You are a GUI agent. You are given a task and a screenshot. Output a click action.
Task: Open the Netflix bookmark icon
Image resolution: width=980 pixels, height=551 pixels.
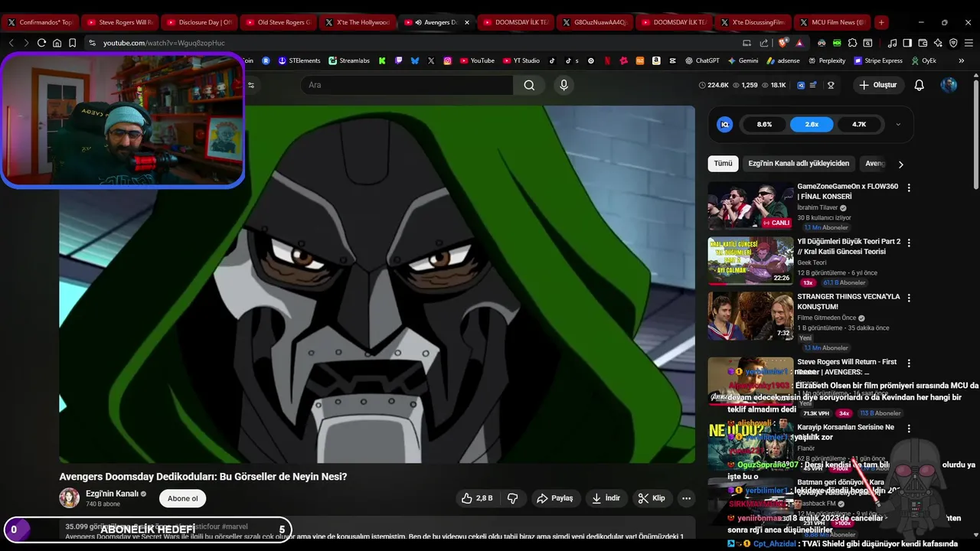(607, 60)
